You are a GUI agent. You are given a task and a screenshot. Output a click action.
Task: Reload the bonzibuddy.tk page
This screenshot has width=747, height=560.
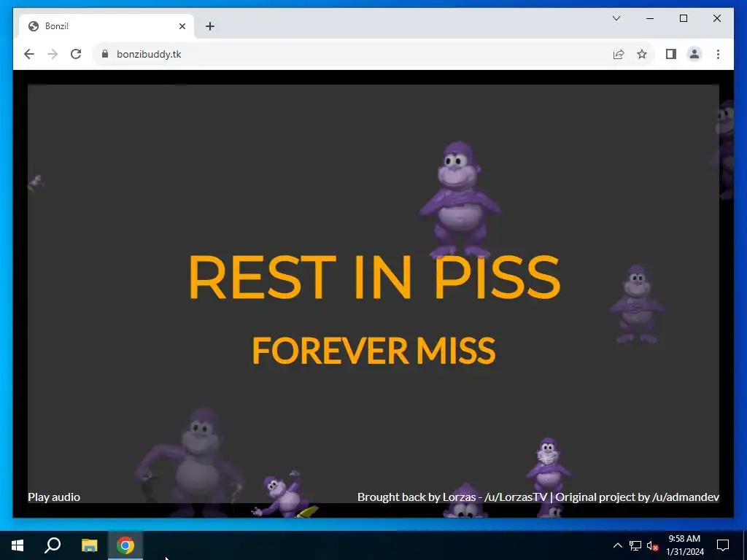(x=76, y=54)
